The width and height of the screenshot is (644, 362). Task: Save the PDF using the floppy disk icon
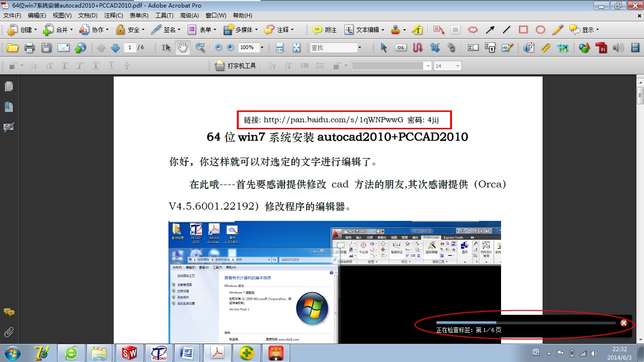(46, 48)
